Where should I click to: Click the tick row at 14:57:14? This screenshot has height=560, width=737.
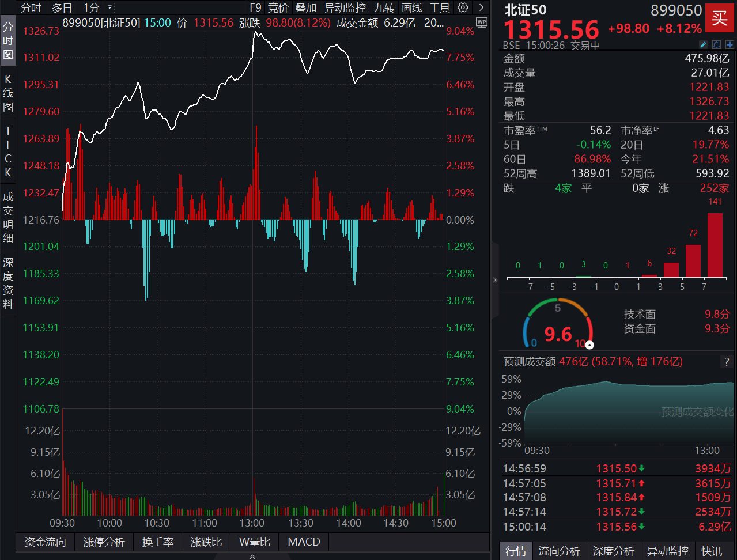click(617, 512)
